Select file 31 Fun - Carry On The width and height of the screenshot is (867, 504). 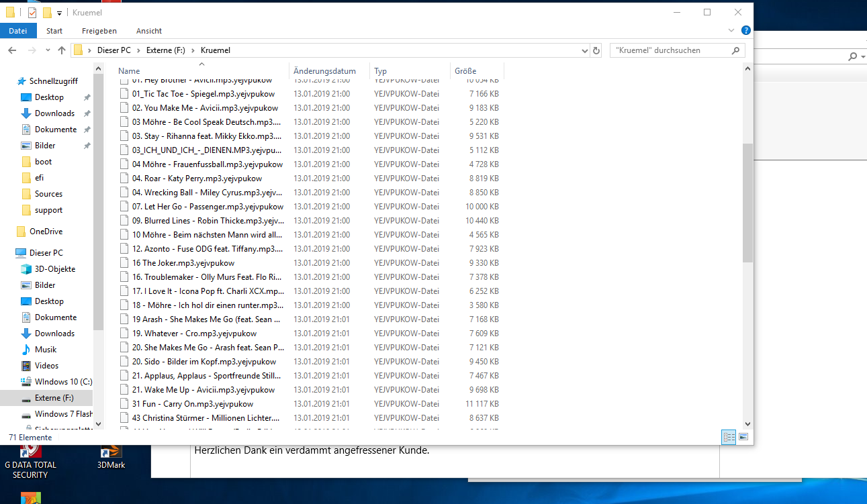[193, 404]
